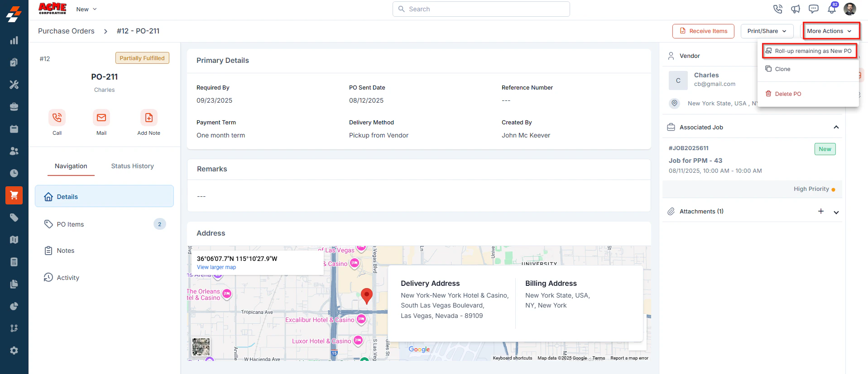
Task: Click the phone call icon in top bar
Action: (x=777, y=9)
